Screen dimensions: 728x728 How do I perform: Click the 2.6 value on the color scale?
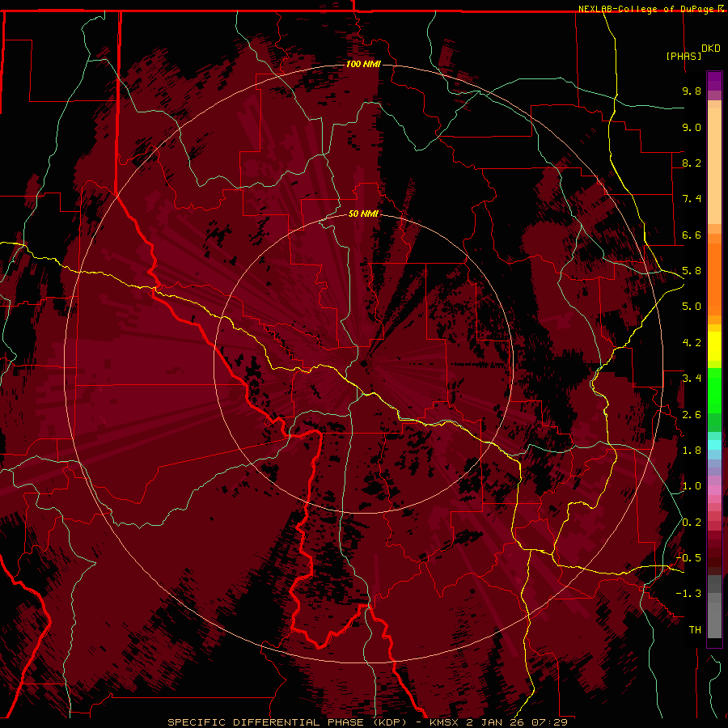coord(692,415)
